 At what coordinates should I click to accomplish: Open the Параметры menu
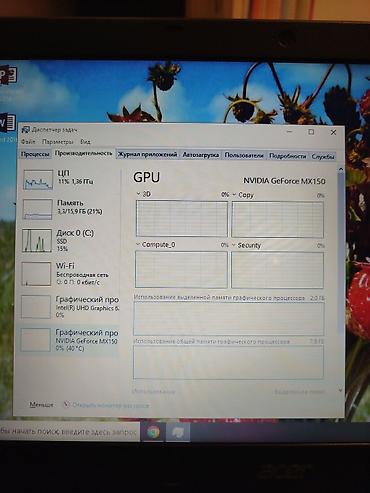pyautogui.click(x=58, y=142)
